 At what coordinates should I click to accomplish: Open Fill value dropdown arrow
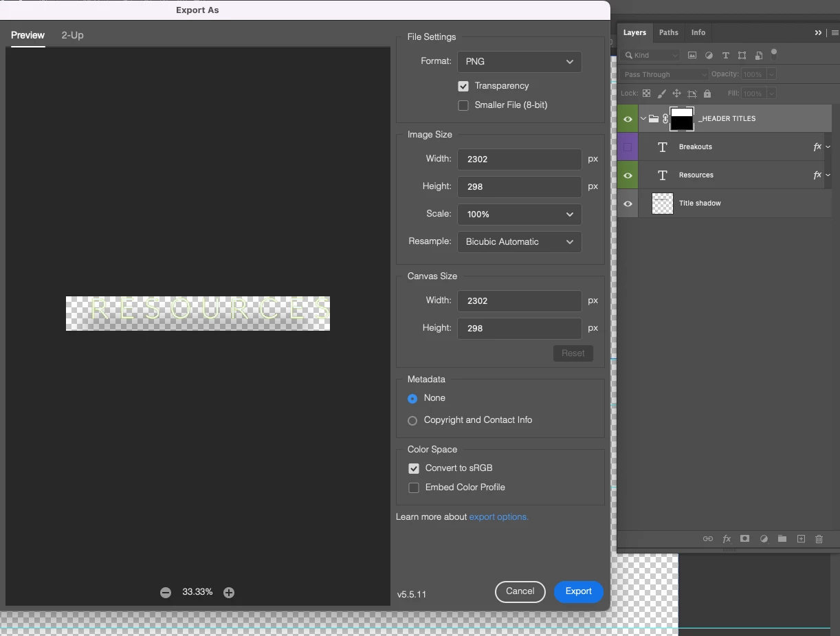click(x=771, y=94)
